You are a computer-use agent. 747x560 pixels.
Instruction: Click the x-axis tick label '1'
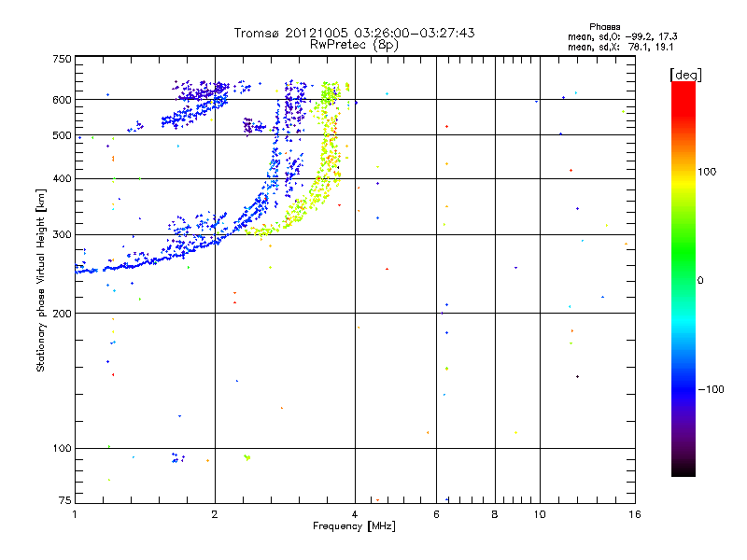pyautogui.click(x=75, y=514)
